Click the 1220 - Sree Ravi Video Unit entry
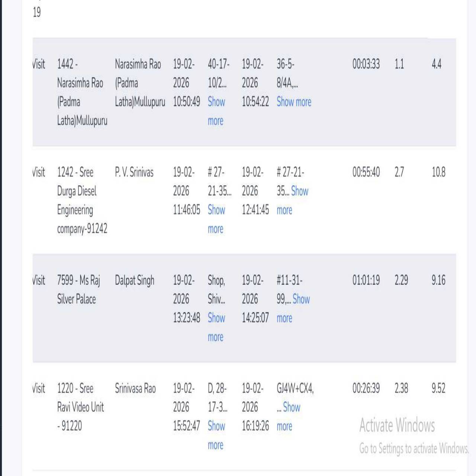 (80, 407)
